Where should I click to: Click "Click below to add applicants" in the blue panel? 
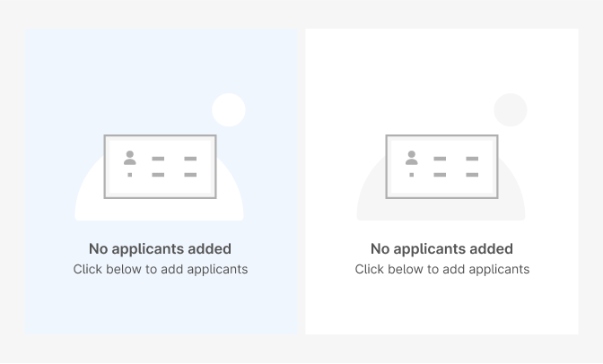161,269
